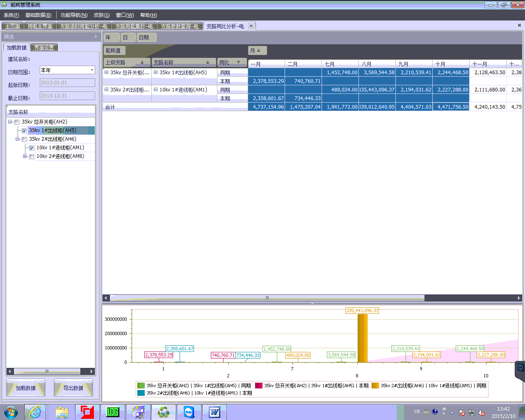Open TeamViewer from the taskbar
The width and height of the screenshot is (525, 420).
tap(189, 412)
